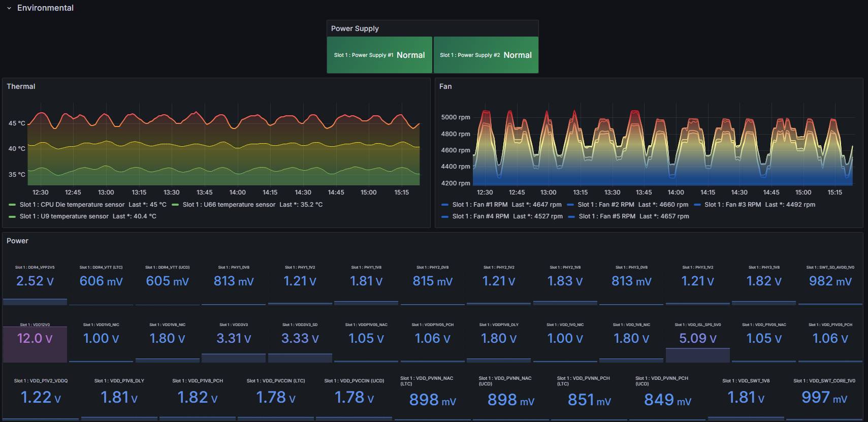868x422 pixels.
Task: Open the Environmental row title
Action: (45, 8)
